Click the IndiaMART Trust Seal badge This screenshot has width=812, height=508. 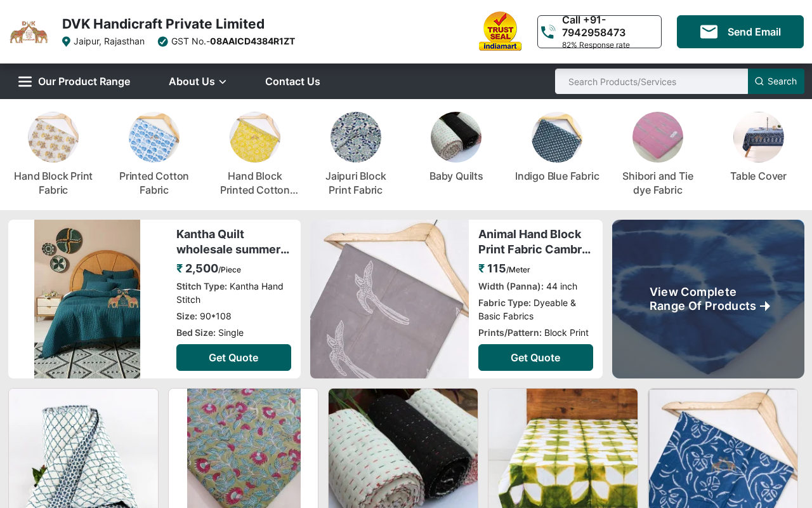coord(500,31)
